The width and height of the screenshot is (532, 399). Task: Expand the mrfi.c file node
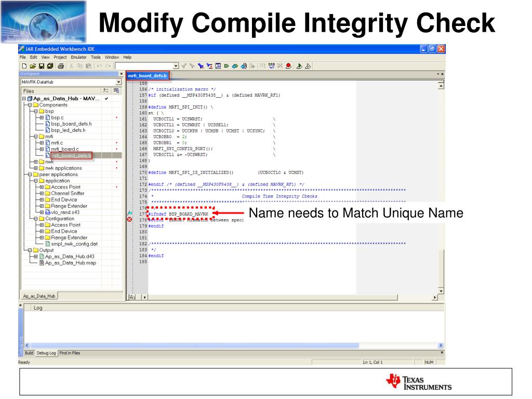tap(42, 143)
